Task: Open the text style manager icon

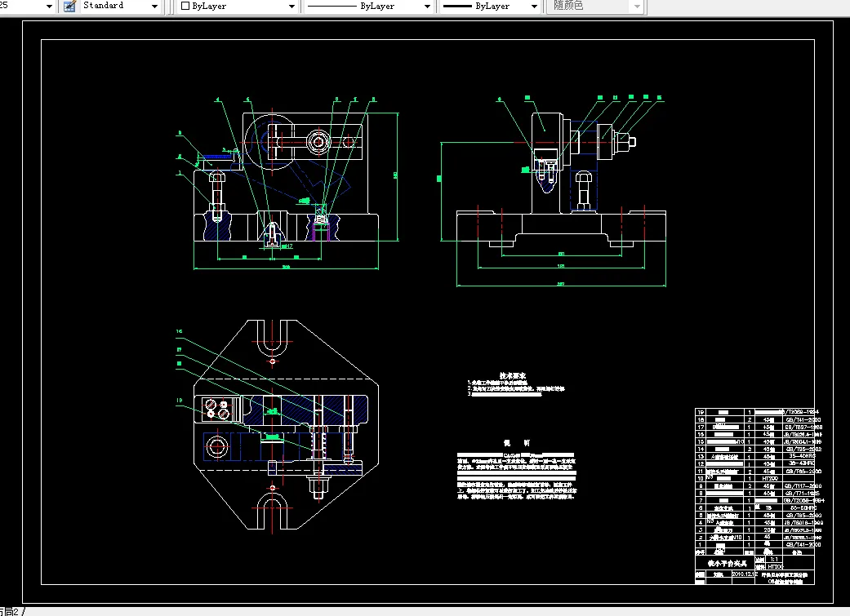Action: [x=69, y=6]
